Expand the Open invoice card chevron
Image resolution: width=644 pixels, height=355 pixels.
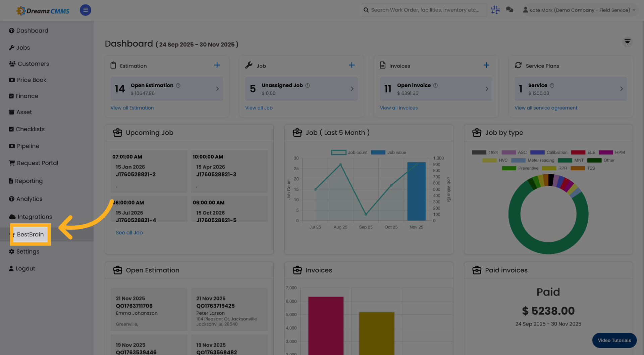click(487, 89)
